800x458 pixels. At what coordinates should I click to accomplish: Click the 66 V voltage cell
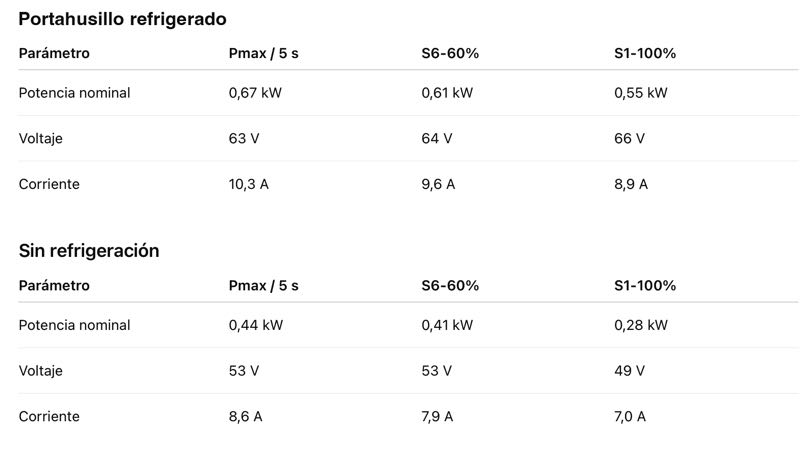point(629,138)
